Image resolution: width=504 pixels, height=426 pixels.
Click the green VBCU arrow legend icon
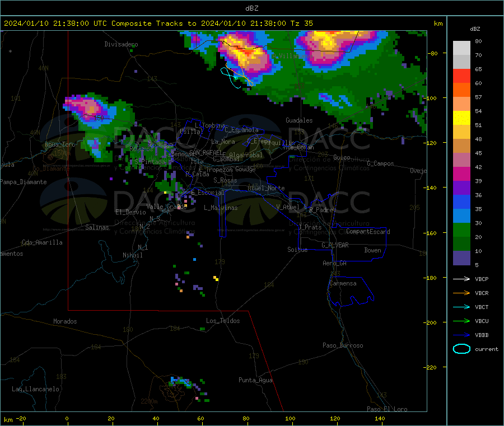pos(461,321)
